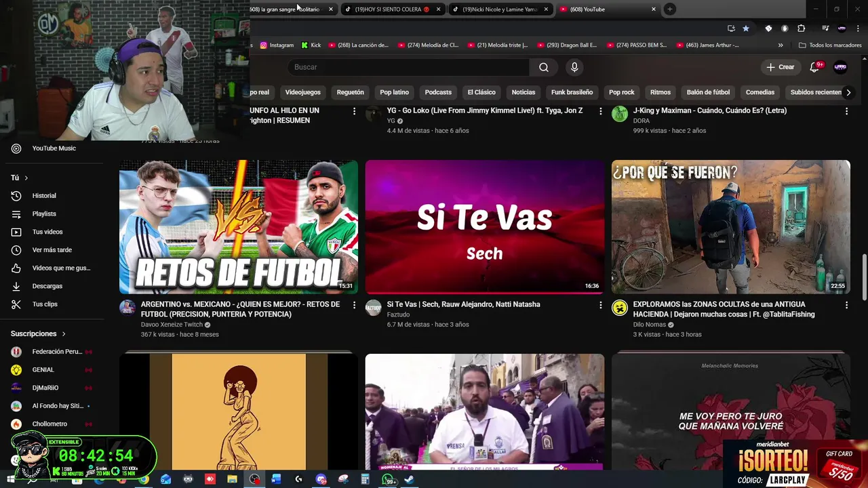The width and height of the screenshot is (868, 488).
Task: Open the Calculator in the taskbar
Action: [x=365, y=479]
